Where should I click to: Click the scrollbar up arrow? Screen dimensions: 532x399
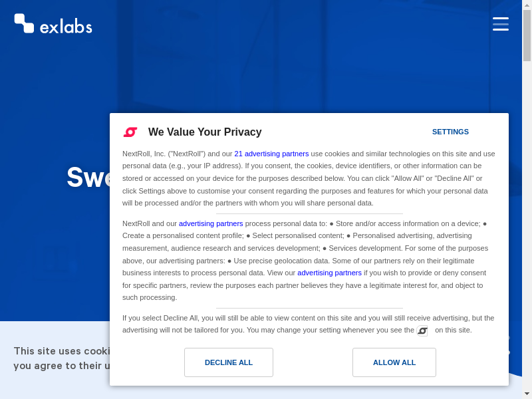[x=527, y=5]
